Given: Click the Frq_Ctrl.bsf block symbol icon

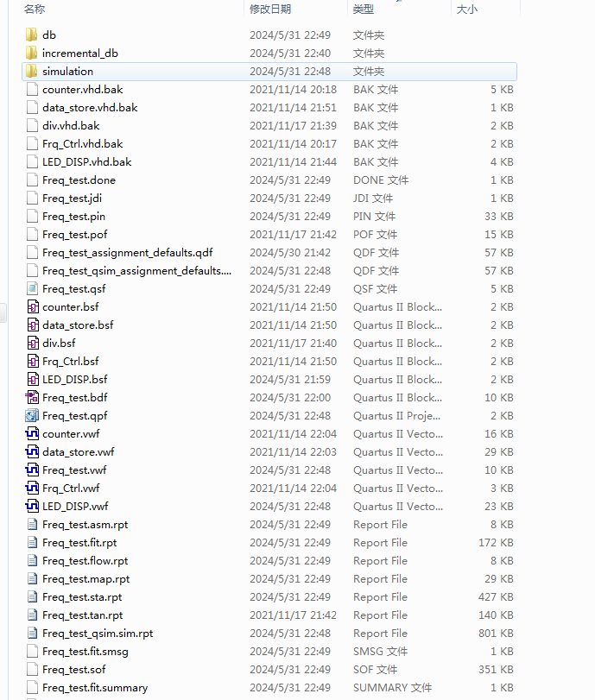Looking at the screenshot, I should pyautogui.click(x=33, y=362).
